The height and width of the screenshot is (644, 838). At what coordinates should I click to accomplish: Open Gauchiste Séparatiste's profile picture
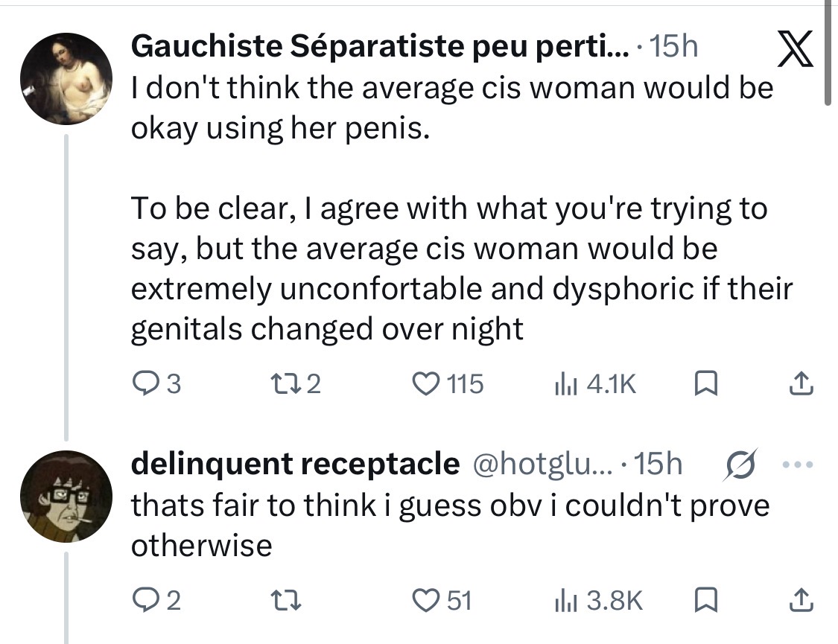[x=66, y=78]
